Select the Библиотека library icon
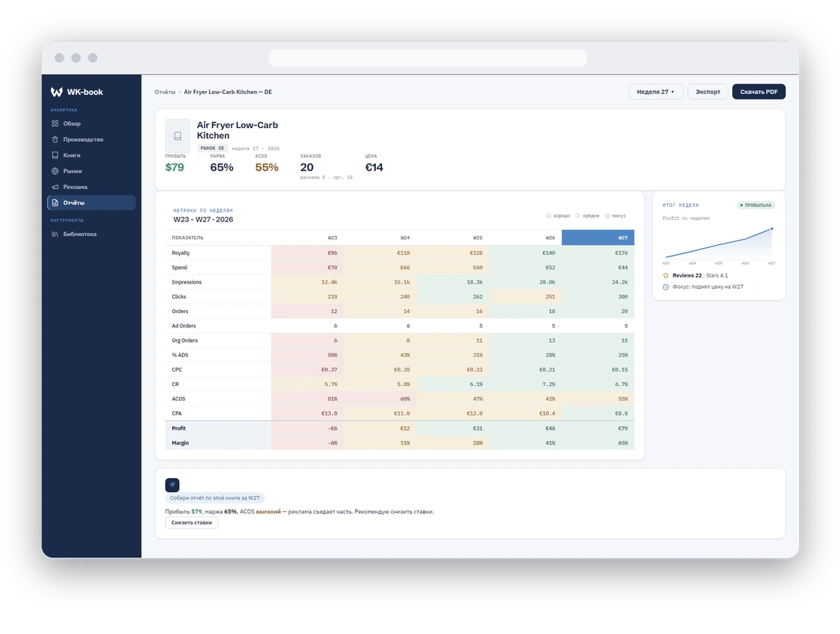The height and width of the screenshot is (634, 840). coord(55,234)
